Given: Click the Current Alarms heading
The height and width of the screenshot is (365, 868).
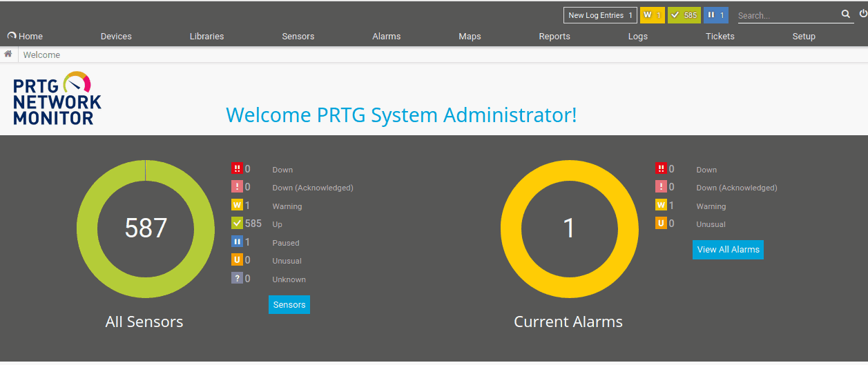Looking at the screenshot, I should tap(568, 322).
